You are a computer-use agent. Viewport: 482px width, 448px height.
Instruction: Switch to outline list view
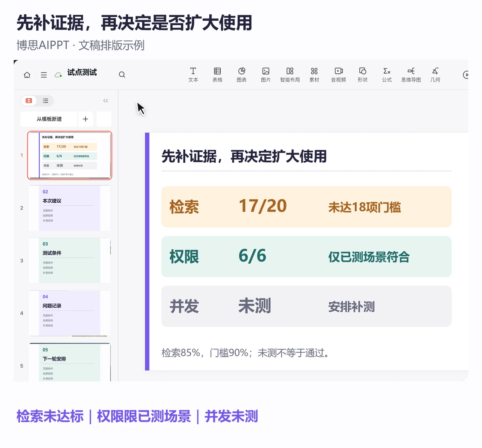pyautogui.click(x=46, y=101)
